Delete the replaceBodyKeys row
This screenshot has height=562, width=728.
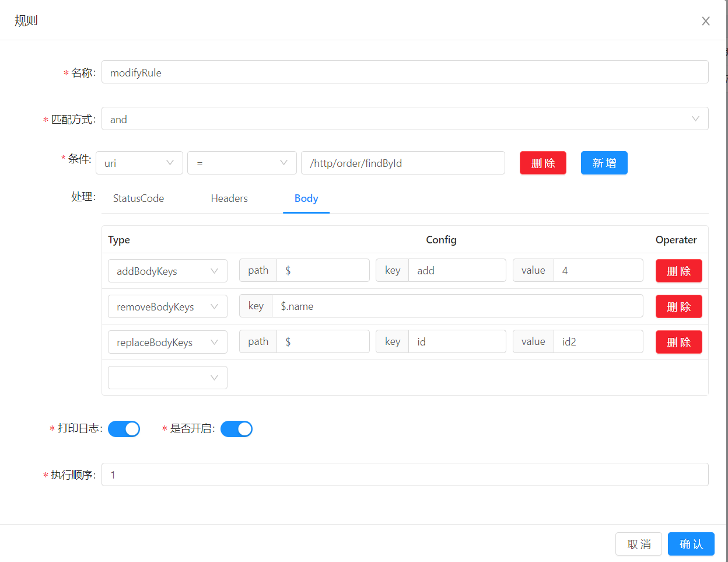(678, 342)
